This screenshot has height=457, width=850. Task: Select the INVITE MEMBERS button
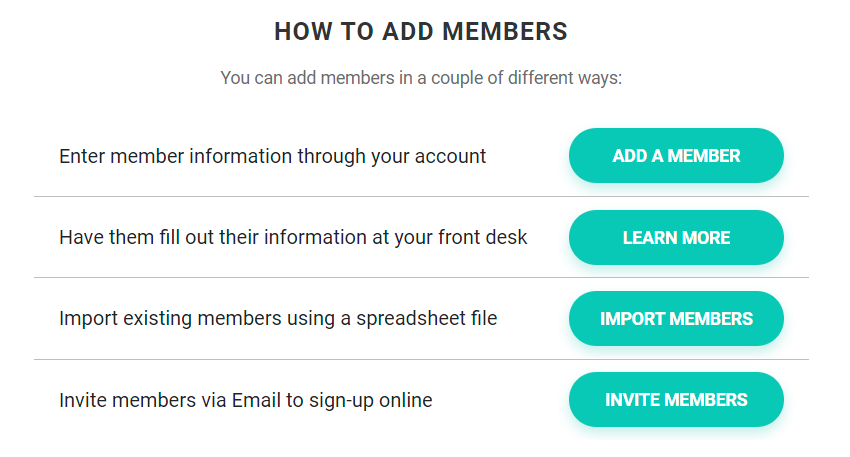click(x=676, y=400)
